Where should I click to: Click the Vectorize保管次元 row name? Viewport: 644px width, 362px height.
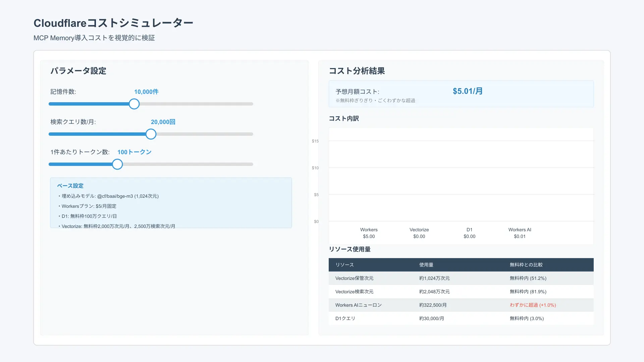pos(354,278)
